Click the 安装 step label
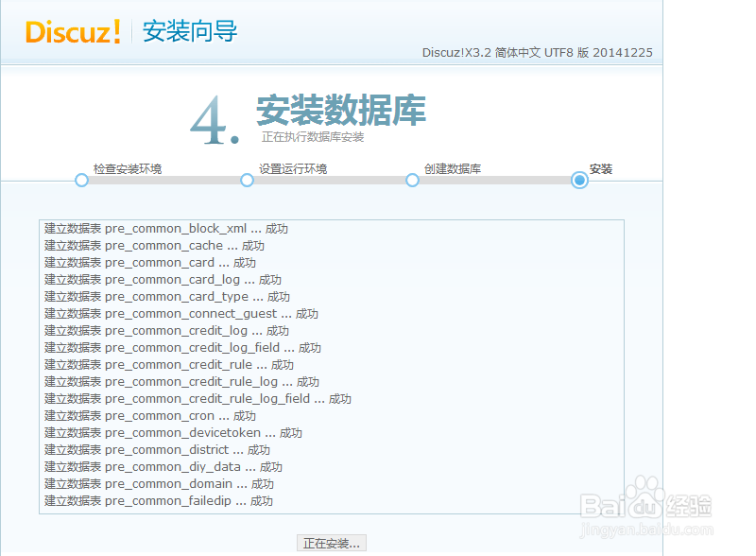This screenshot has width=756, height=556. click(x=601, y=169)
